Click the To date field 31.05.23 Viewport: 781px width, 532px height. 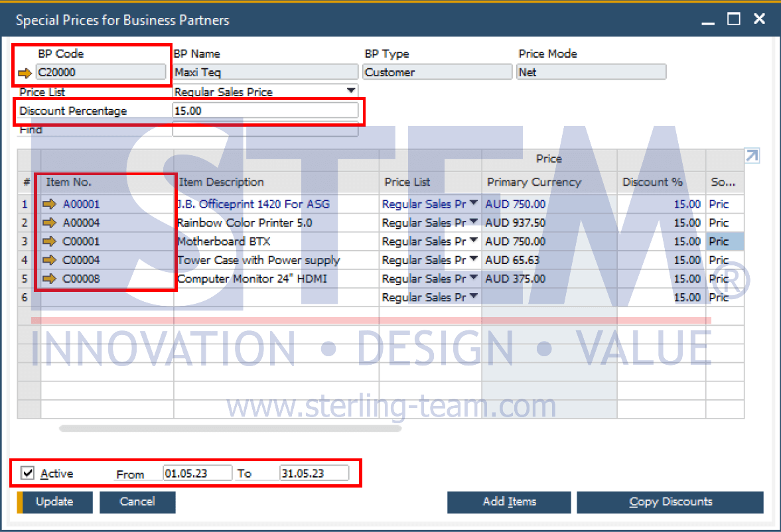click(315, 473)
